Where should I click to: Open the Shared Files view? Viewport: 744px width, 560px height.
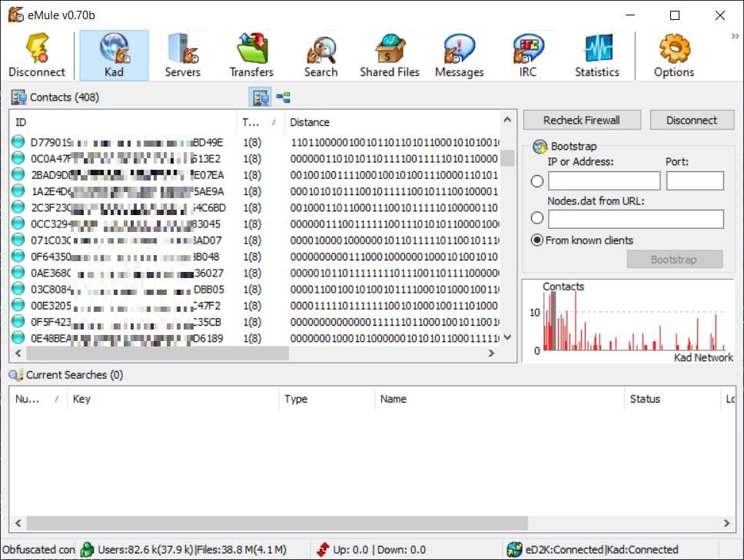[390, 55]
